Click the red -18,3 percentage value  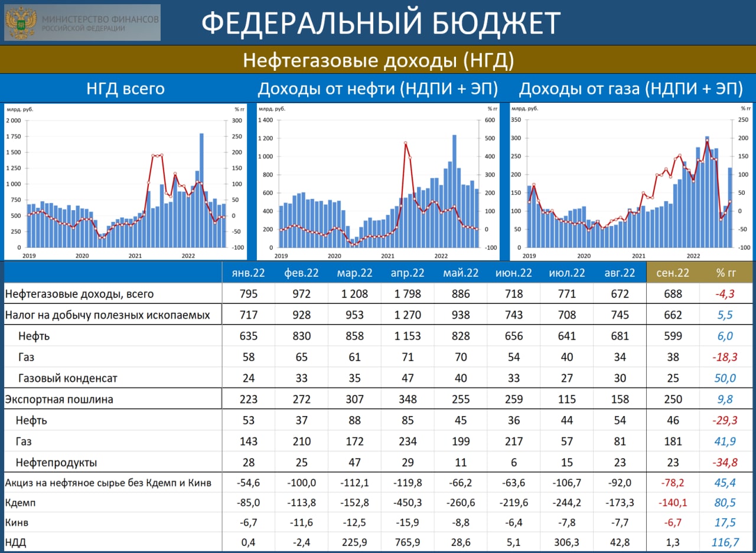click(x=725, y=358)
